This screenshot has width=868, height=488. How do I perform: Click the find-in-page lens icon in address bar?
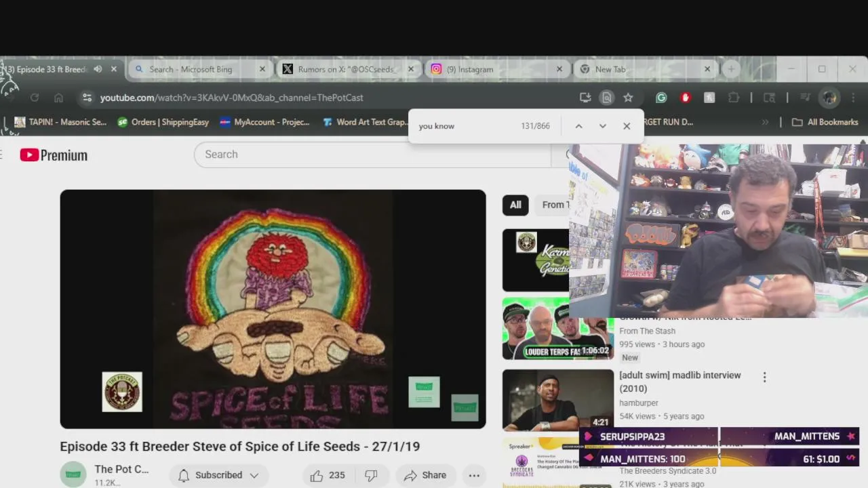[x=606, y=98]
